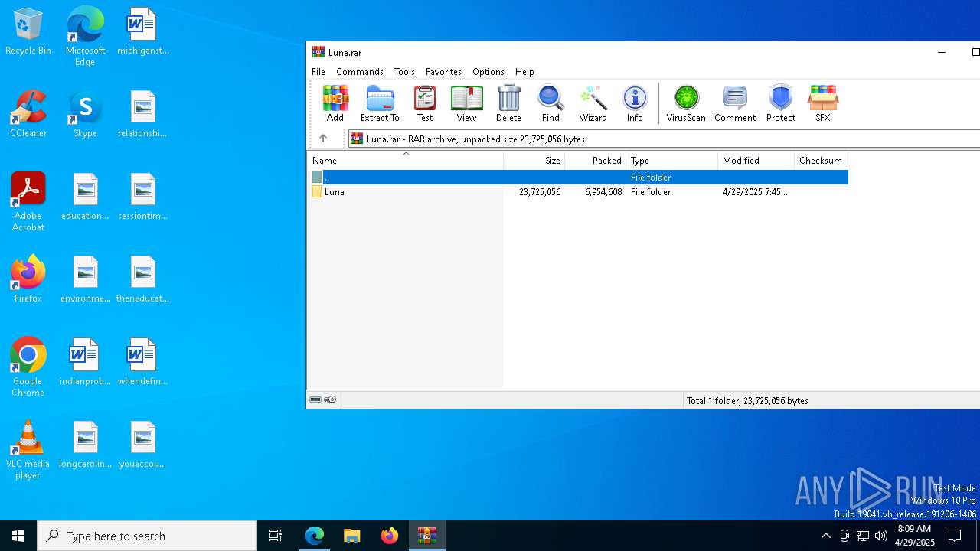The image size is (980, 551).
Task: Go up one folder level arrow
Action: click(323, 139)
